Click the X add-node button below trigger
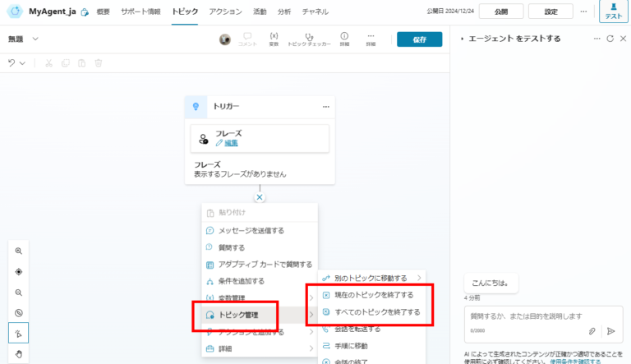Screen dimensions: 631x364 coord(260,197)
